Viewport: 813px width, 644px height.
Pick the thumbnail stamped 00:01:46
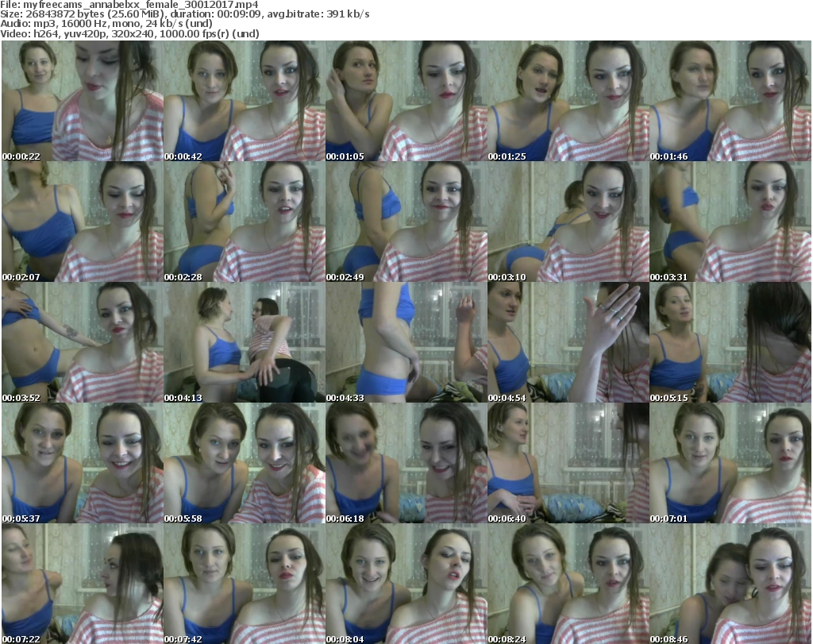point(730,101)
